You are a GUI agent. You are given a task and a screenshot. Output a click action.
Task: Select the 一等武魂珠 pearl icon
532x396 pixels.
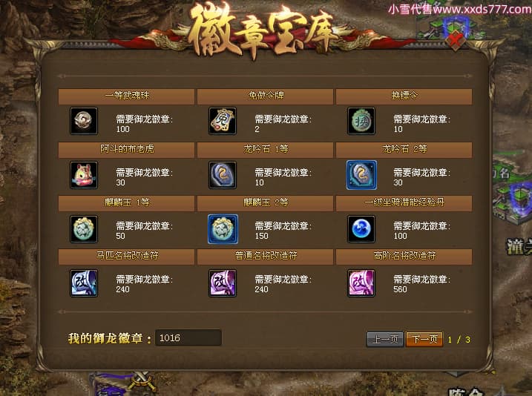(84, 121)
